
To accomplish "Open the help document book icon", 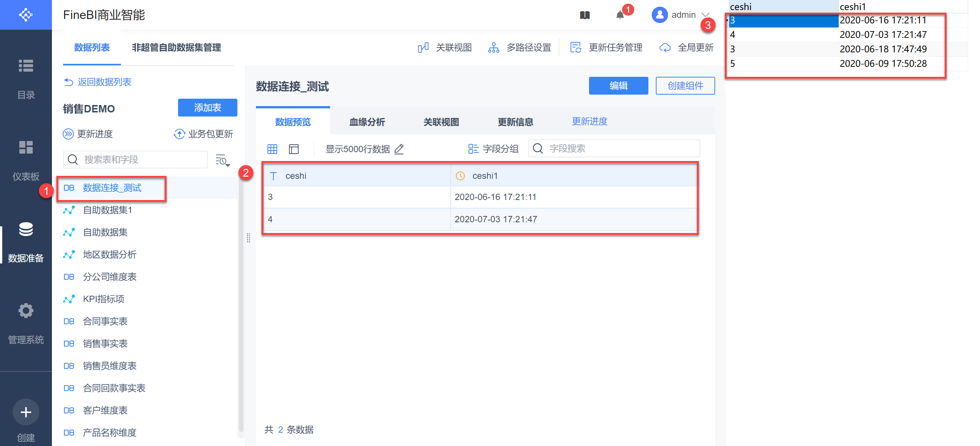I will tap(585, 15).
